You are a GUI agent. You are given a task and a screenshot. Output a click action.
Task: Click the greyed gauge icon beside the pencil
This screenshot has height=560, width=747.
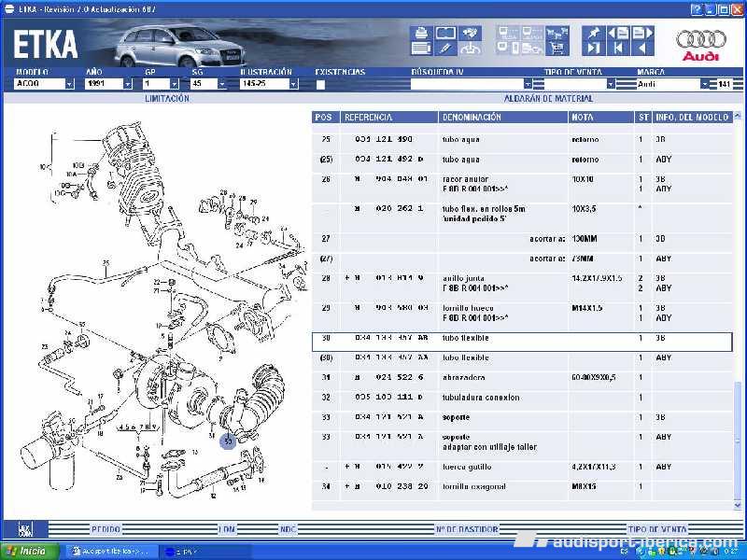coord(471,49)
